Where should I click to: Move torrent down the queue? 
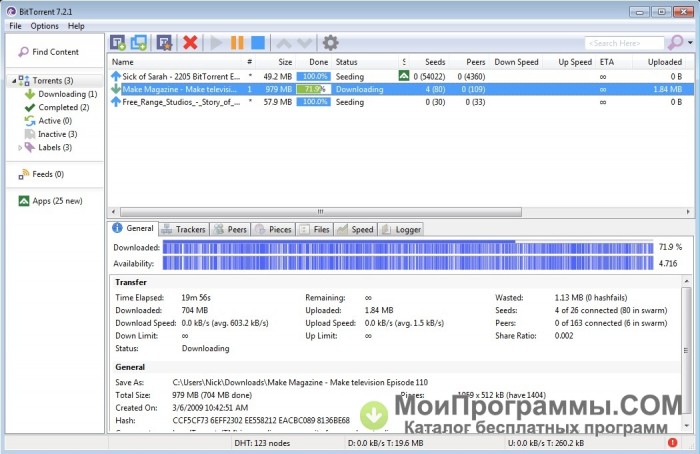click(305, 43)
